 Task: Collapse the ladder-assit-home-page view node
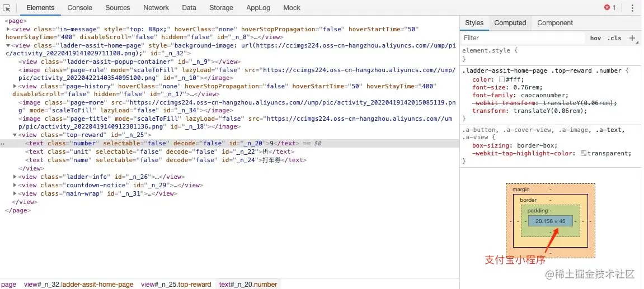point(8,46)
